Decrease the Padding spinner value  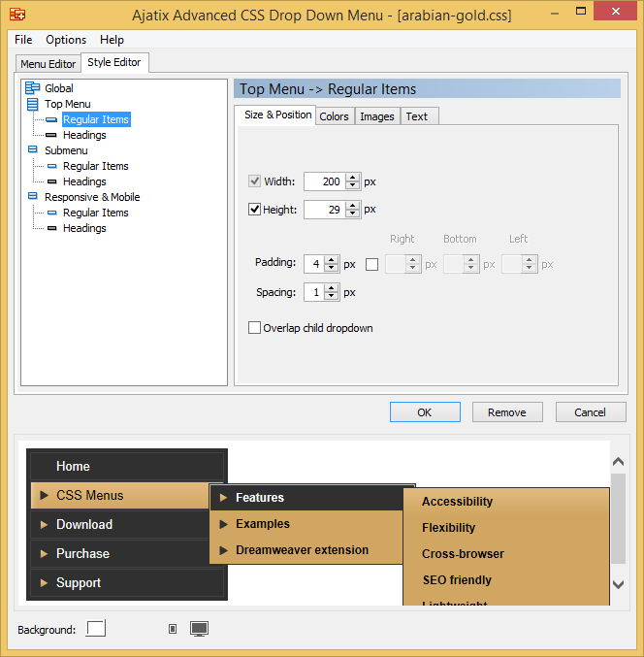pyautogui.click(x=332, y=268)
